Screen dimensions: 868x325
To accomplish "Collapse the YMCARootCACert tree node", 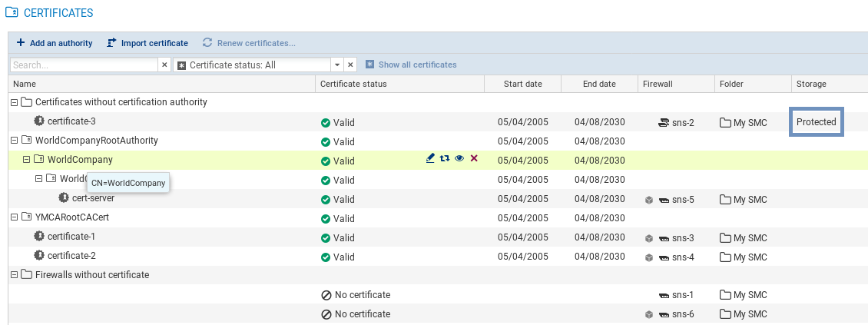I will click(x=14, y=217).
